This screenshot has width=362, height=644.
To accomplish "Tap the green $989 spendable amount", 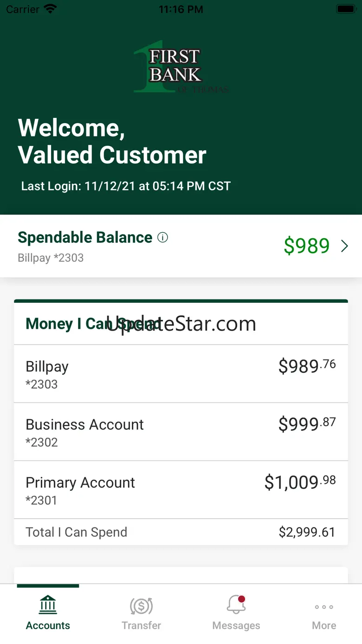I will pos(306,246).
